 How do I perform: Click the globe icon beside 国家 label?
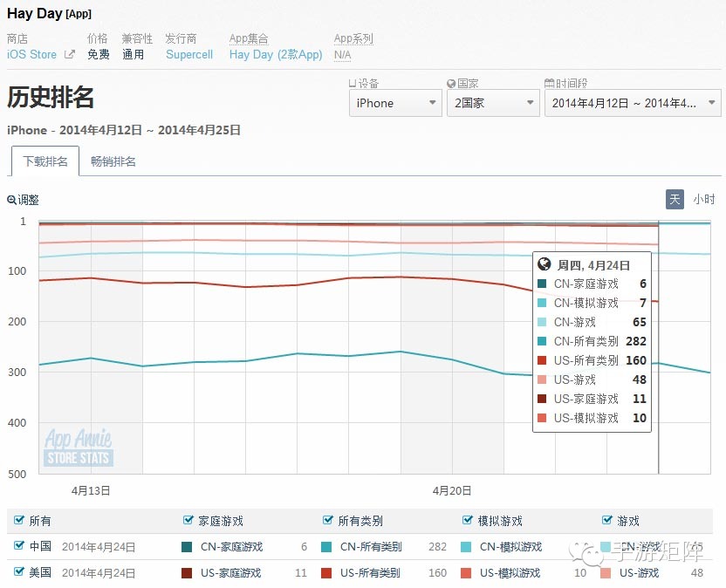[451, 84]
